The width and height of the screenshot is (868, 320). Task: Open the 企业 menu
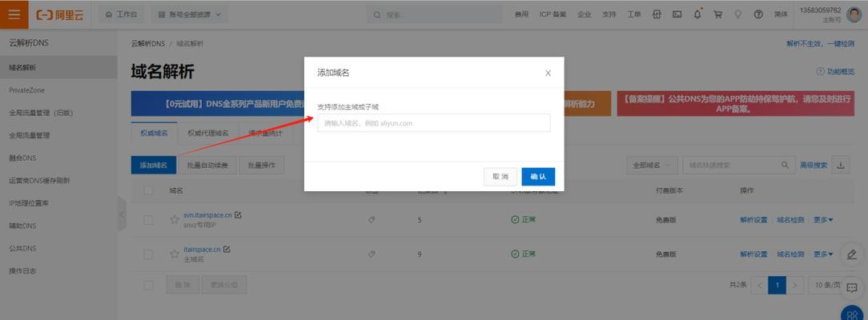pos(584,15)
